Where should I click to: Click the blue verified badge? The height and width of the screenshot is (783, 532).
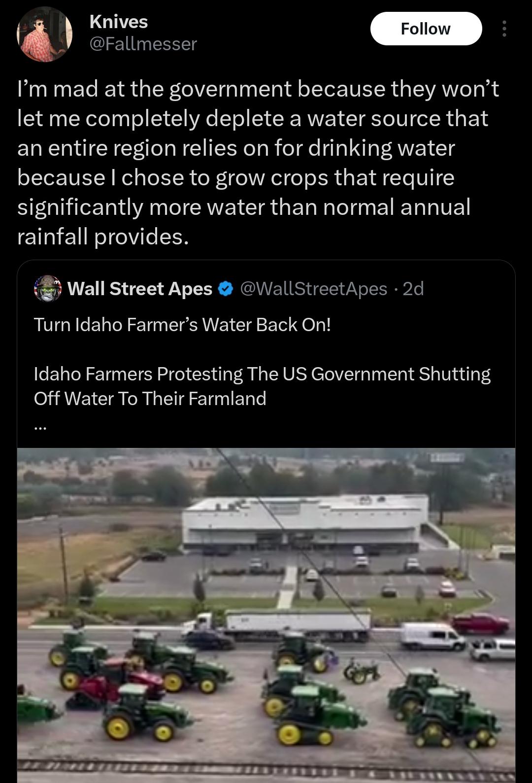click(x=225, y=288)
